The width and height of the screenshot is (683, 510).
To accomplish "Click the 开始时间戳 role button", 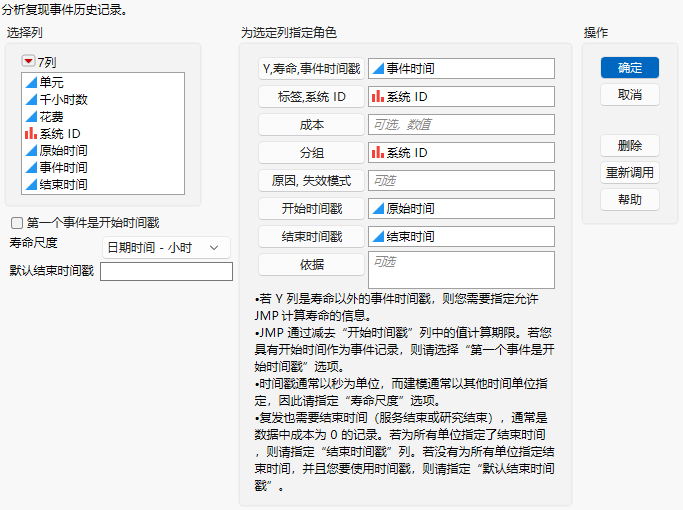I will (x=311, y=209).
